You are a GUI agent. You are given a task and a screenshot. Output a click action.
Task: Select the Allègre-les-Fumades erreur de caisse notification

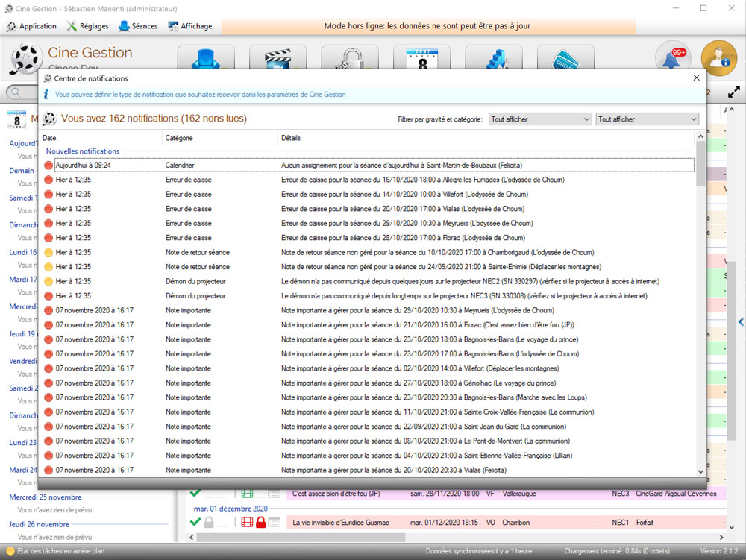click(369, 180)
